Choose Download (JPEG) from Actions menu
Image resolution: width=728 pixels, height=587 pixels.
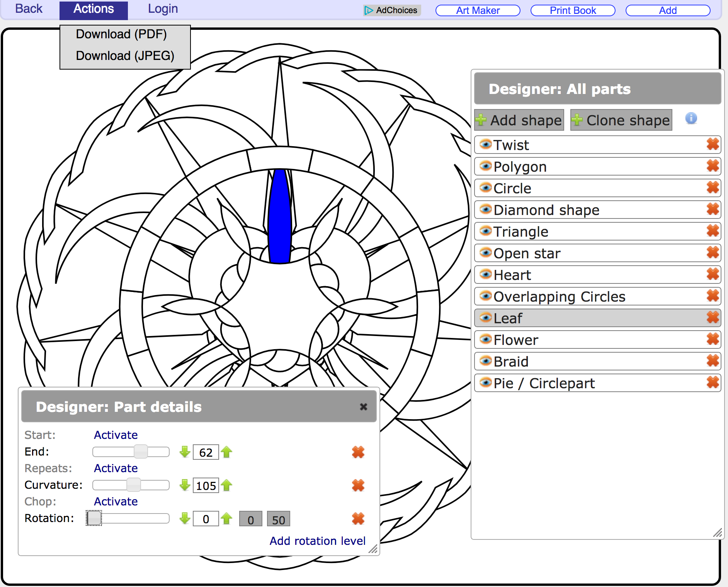pos(125,56)
